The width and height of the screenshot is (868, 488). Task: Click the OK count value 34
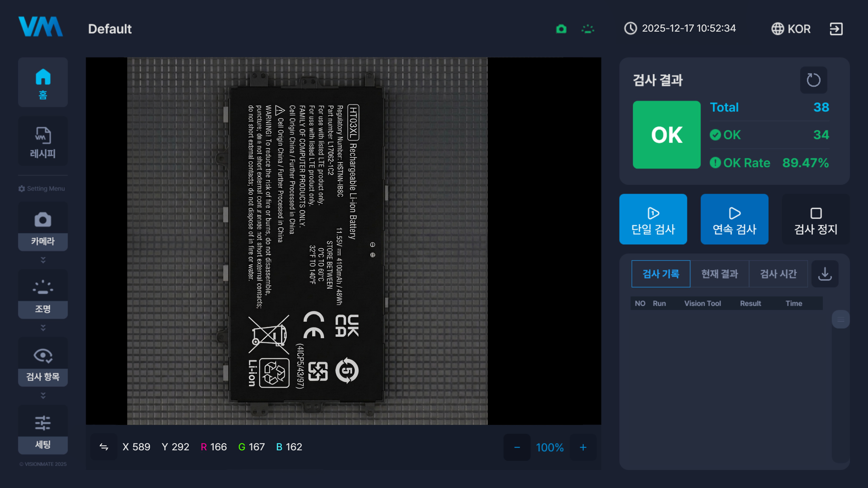point(821,135)
